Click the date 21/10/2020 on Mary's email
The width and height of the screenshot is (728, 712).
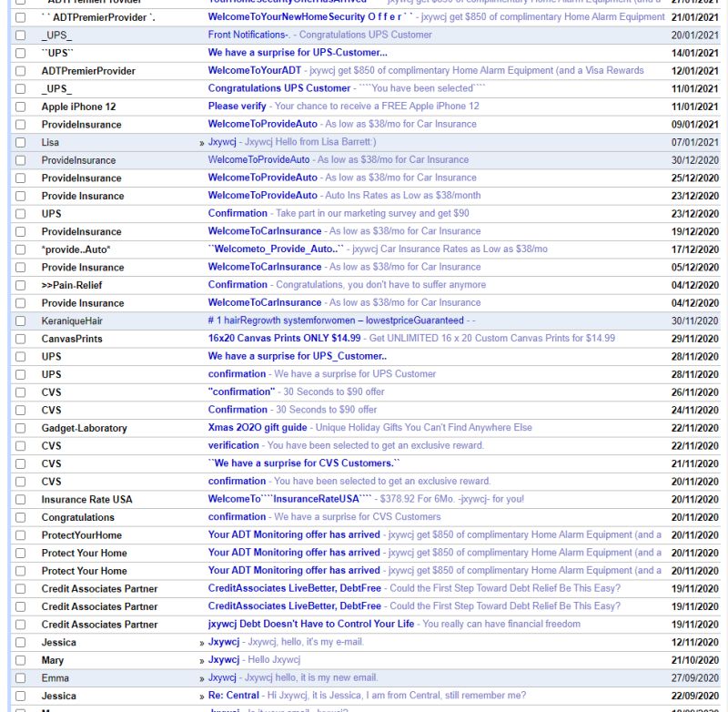pyautogui.click(x=694, y=660)
